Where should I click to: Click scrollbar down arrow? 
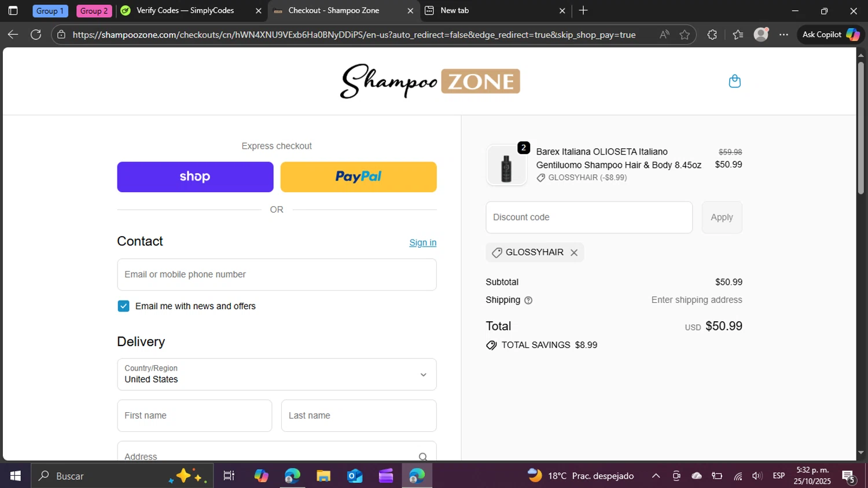coord(860,453)
